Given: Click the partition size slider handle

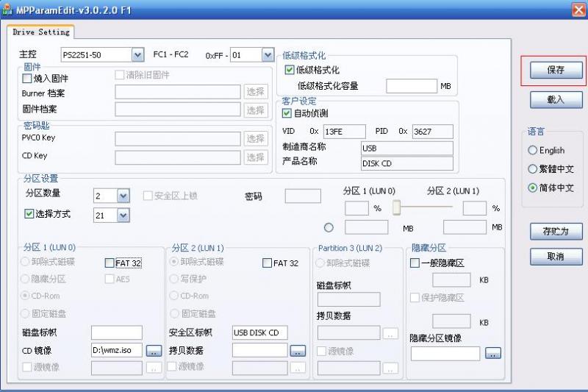Looking at the screenshot, I should [396, 208].
